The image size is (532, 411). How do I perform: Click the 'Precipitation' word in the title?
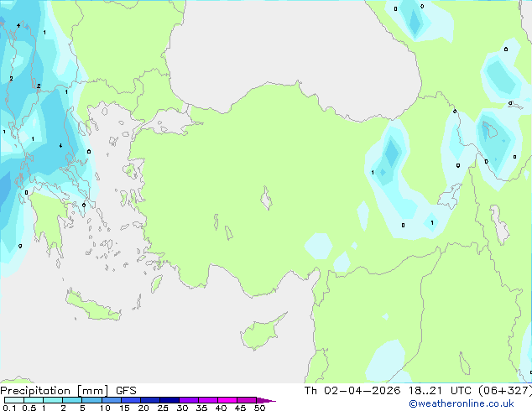click(35, 391)
